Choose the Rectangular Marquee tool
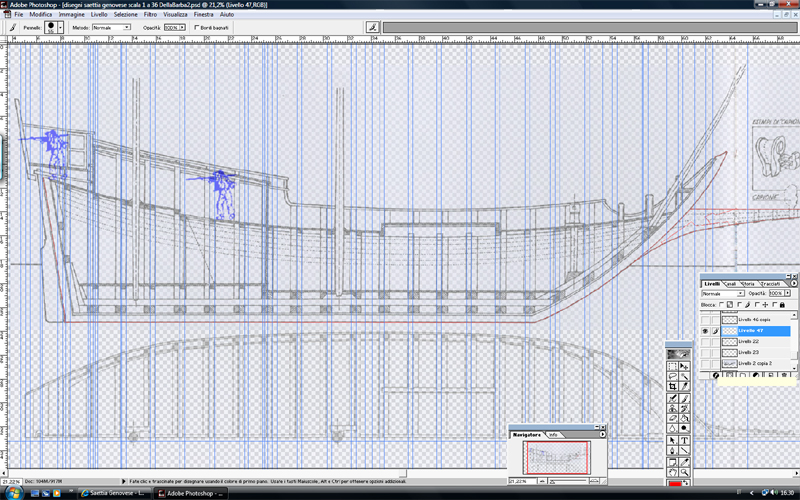This screenshot has width=800, height=500. click(x=673, y=367)
